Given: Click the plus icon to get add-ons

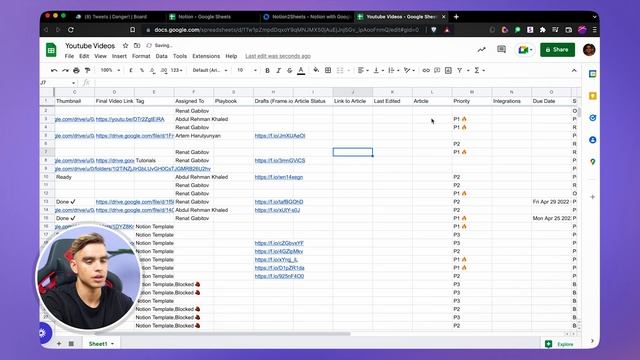Looking at the screenshot, I should 593,197.
